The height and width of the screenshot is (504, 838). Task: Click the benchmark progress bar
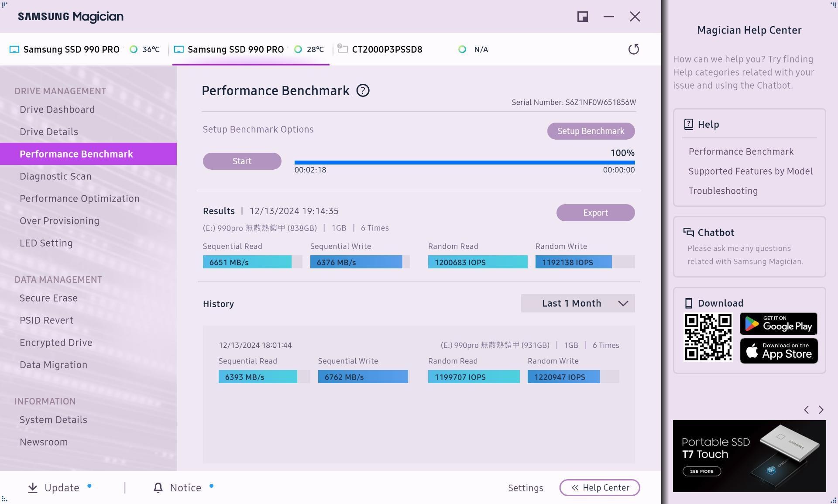click(464, 162)
